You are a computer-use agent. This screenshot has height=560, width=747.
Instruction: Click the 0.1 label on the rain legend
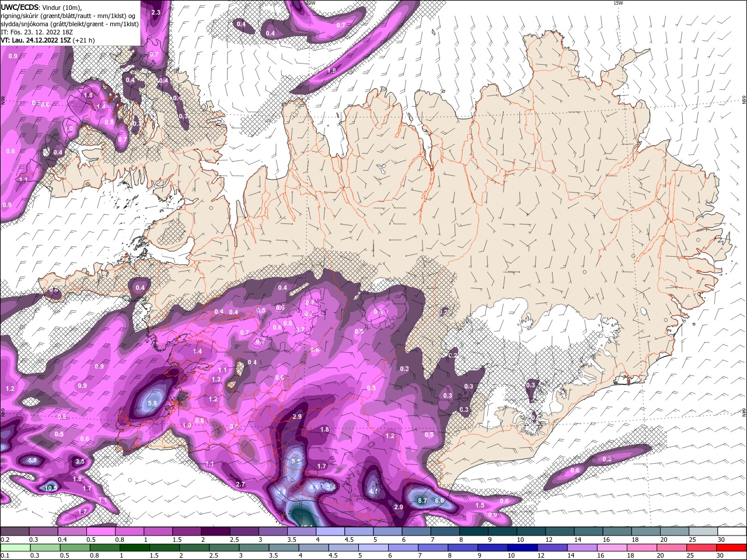5,555
